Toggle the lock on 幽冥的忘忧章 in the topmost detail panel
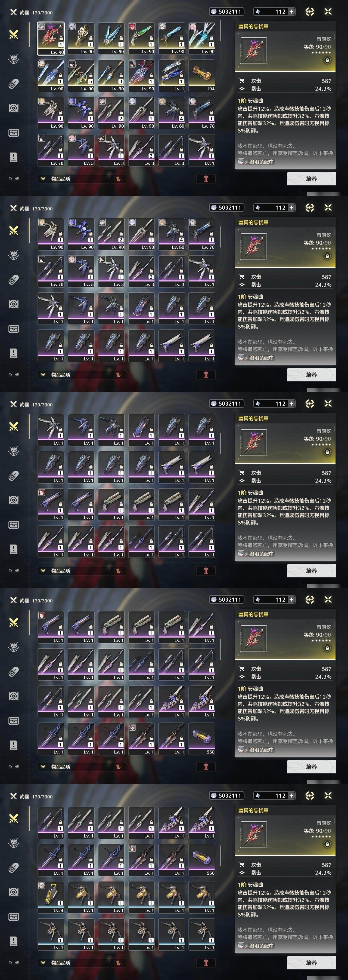 tap(327, 60)
